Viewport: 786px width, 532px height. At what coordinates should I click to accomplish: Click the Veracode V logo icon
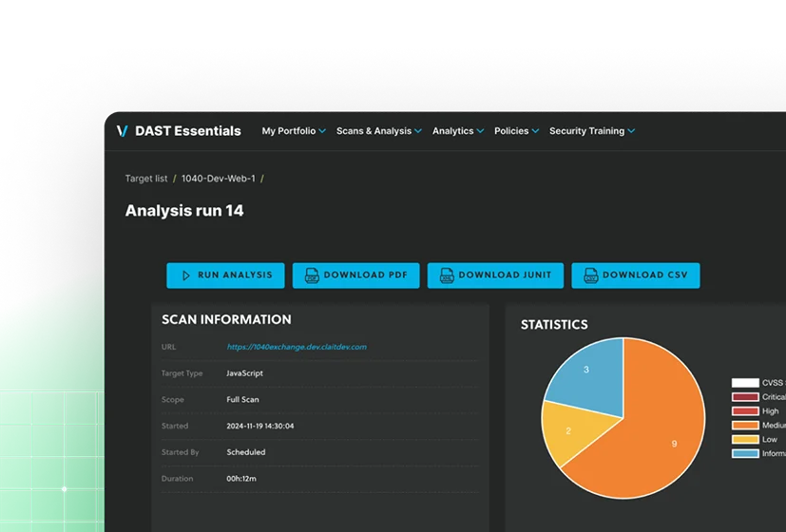[123, 131]
